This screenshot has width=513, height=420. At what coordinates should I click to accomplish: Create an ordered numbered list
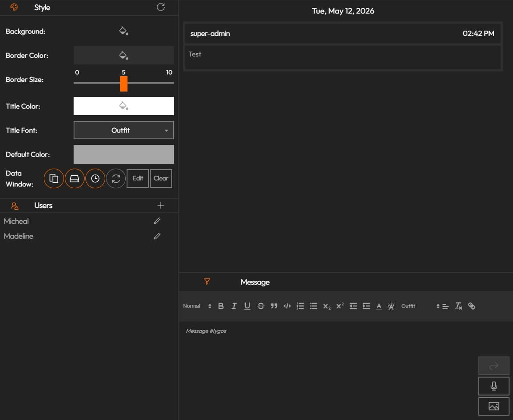coord(301,306)
